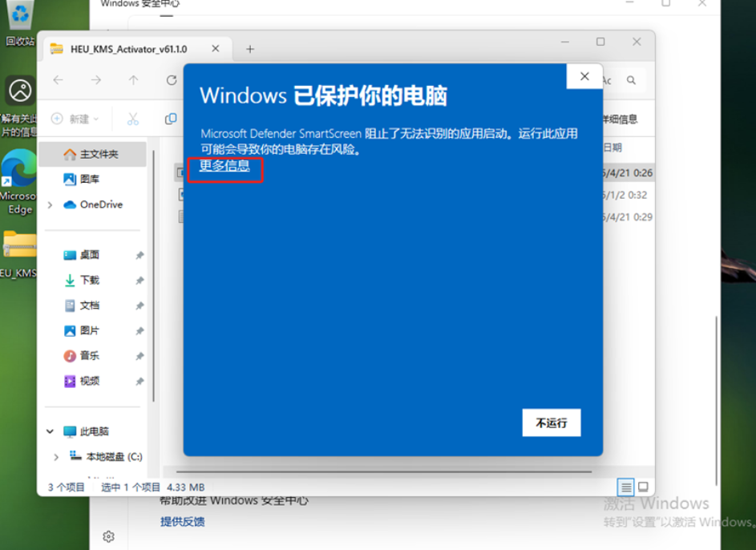
Task: Click the navigation pane vertical scrollbar
Action: pyautogui.click(x=154, y=276)
